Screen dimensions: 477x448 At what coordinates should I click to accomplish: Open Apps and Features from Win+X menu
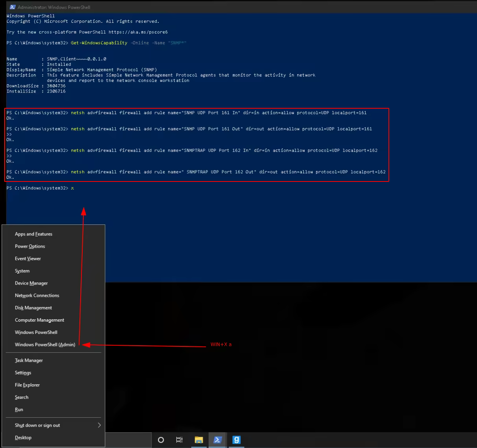point(54,234)
